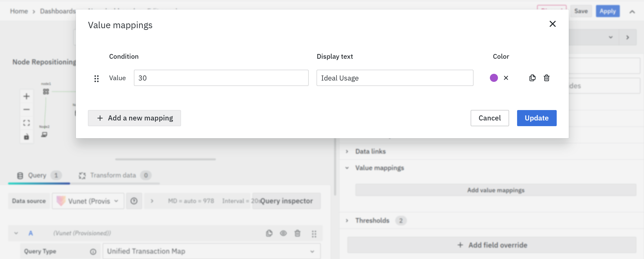Close the Value mappings dialog

point(552,24)
